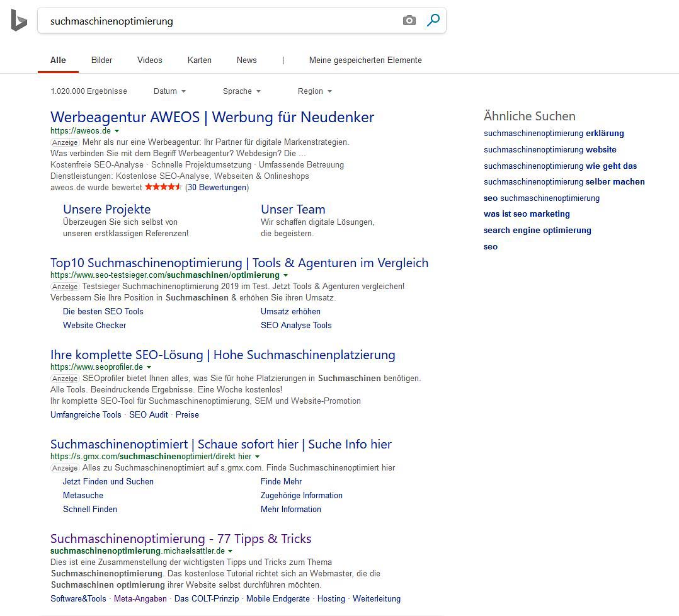Screen dimensions: 679x616
Task: Open Jetzt Finden und Suchen link
Action: tap(108, 481)
